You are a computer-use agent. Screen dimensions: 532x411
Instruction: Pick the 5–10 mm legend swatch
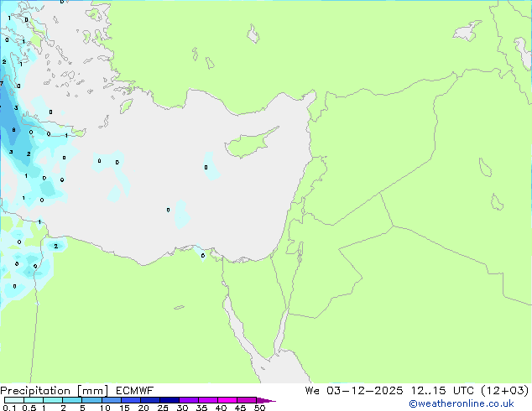coord(91,400)
